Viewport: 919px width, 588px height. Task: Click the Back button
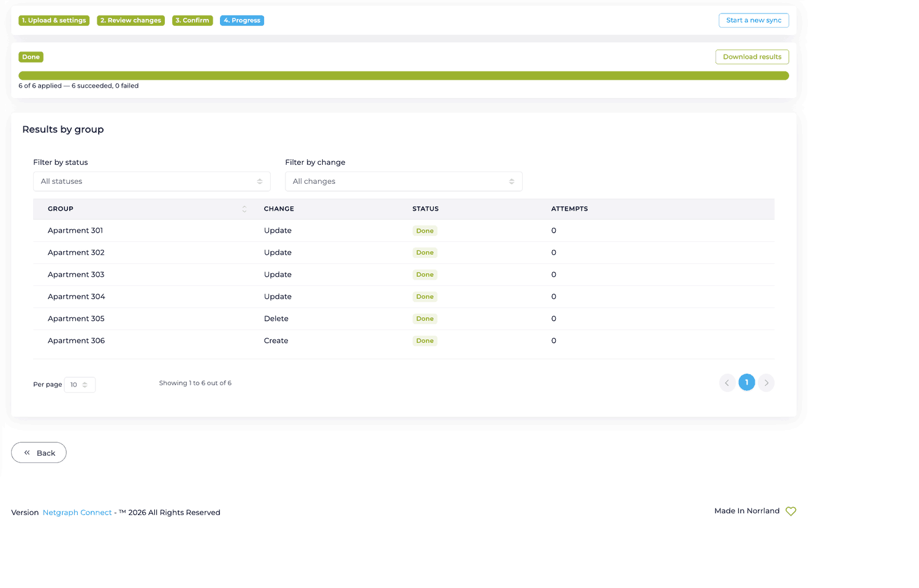click(39, 453)
